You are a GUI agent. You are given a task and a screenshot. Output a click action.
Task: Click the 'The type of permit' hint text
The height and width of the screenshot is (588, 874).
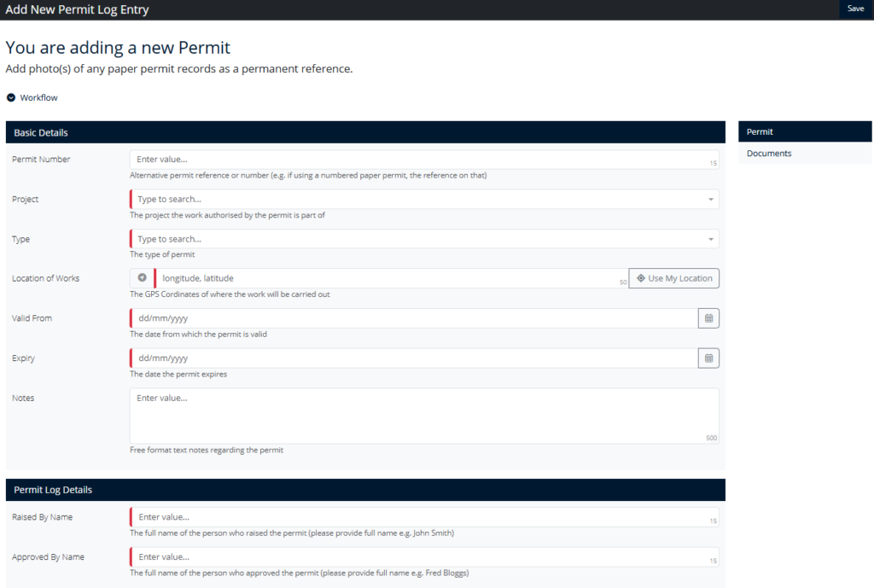pos(162,254)
